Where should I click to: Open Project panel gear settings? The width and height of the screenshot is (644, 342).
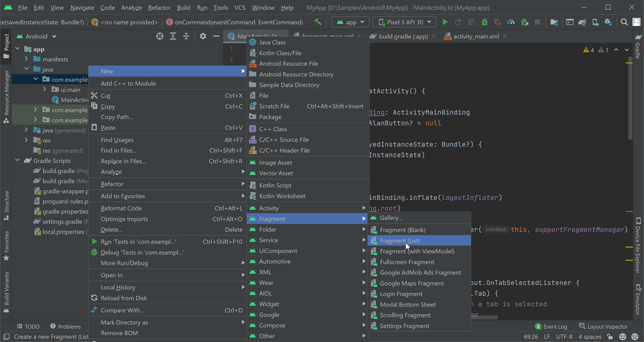203,36
